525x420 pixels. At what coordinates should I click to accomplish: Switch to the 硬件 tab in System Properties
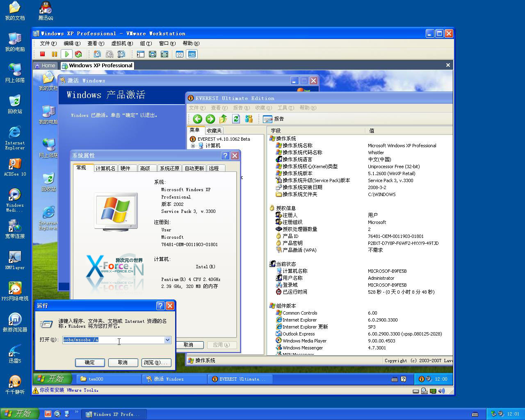pyautogui.click(x=126, y=168)
